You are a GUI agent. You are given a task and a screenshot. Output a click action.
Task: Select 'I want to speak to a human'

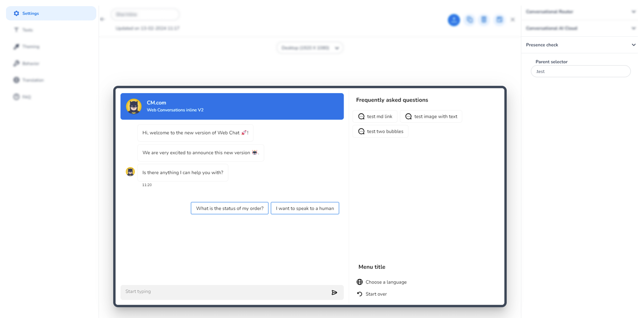305,208
